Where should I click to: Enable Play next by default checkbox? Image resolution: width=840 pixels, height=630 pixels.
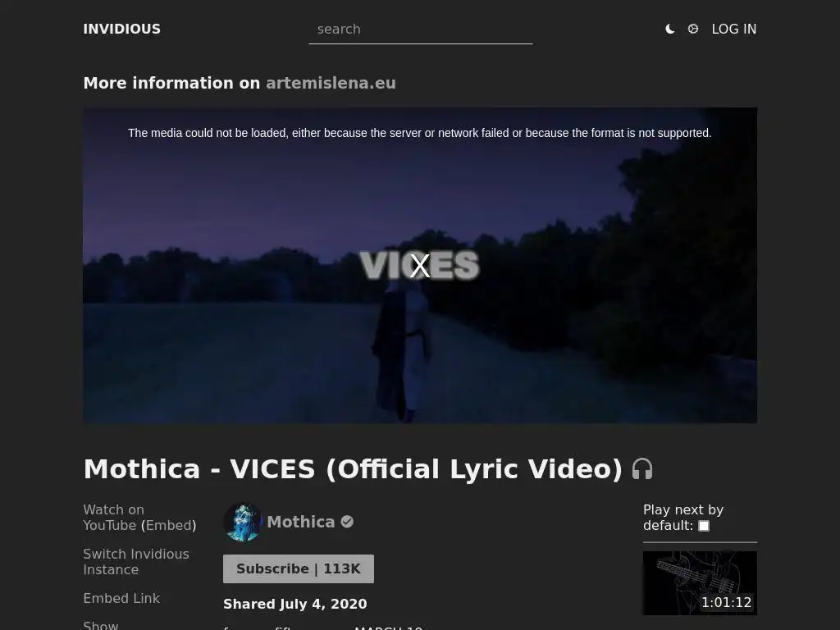point(704,526)
